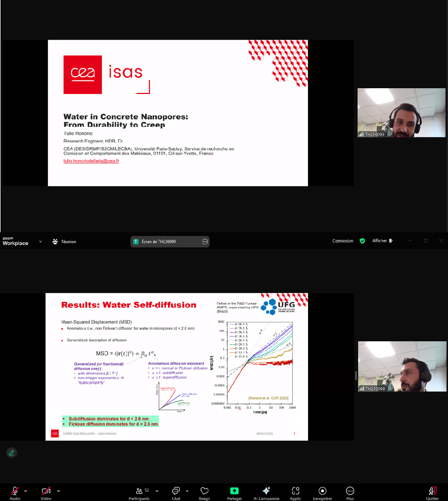The image size is (448, 501).
Task: Expand the Zoom Workplace dropdown chevron
Action: [40, 242]
